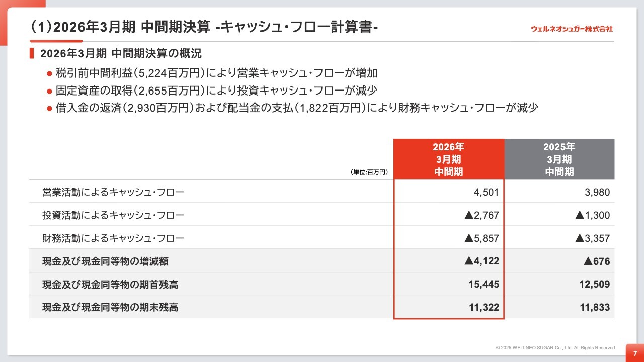Click the ▲5,857 financing cash flow value
This screenshot has height=362, width=644.
[x=481, y=238]
